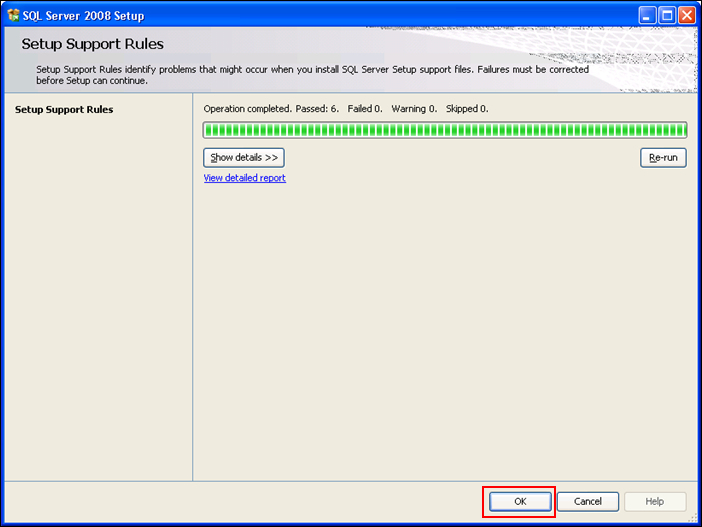702x527 pixels.
Task: Click the OK button
Action: (x=520, y=501)
